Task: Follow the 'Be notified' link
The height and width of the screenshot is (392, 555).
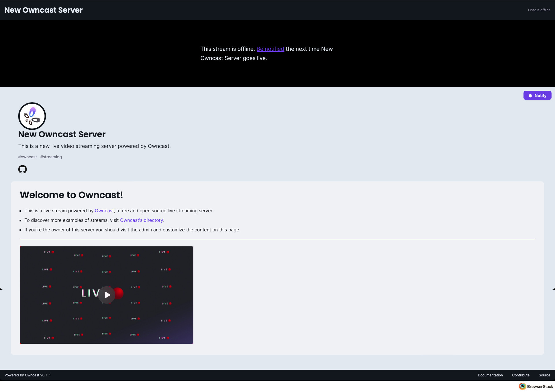Action: (x=270, y=49)
